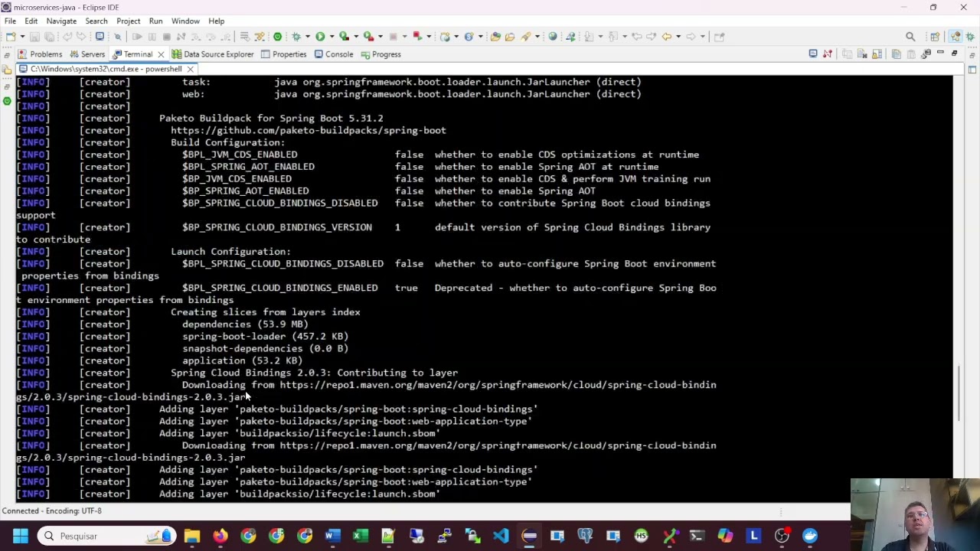Open the Help menu
Screen dimensions: 980x551
216,21
